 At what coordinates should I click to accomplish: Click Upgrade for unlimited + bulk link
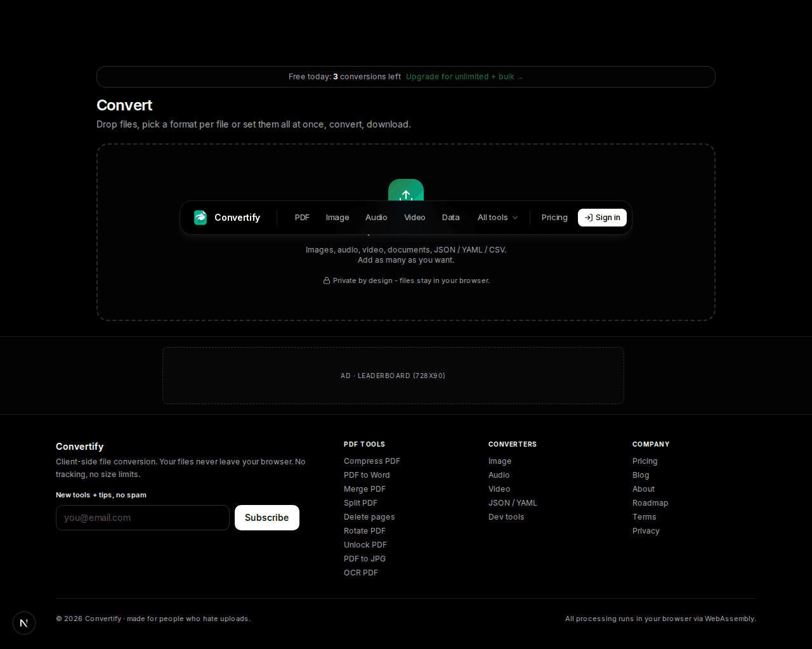pos(464,77)
